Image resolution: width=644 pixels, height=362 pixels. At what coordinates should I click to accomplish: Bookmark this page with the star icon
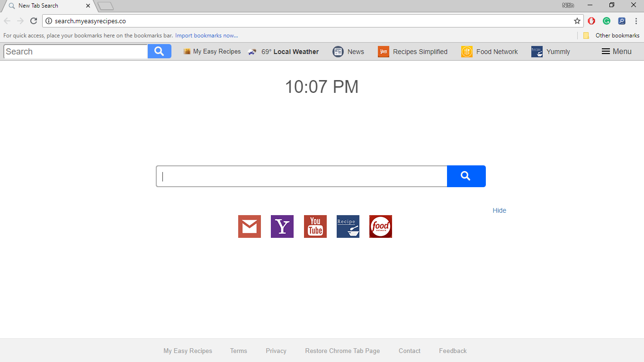pos(577,21)
